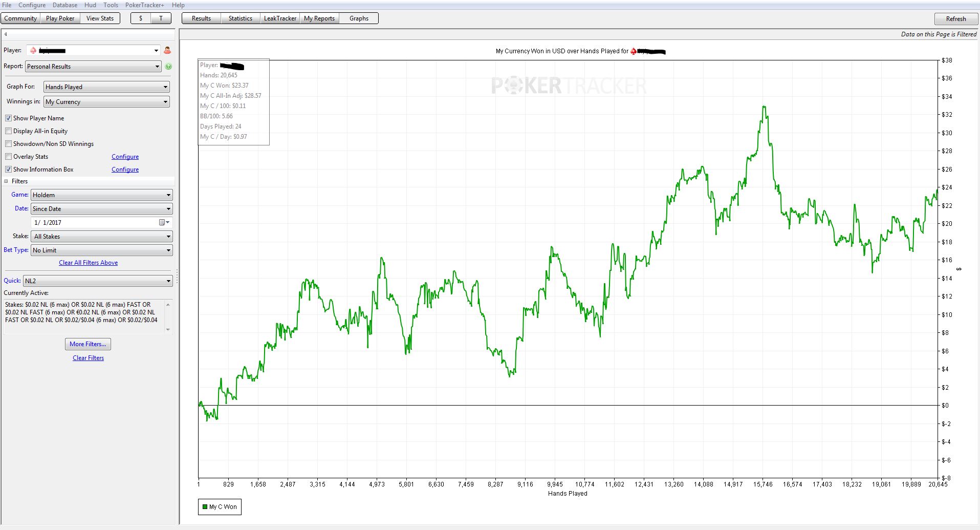The width and height of the screenshot is (980, 530).
Task: Click the Date filter label link
Action: 21,208
